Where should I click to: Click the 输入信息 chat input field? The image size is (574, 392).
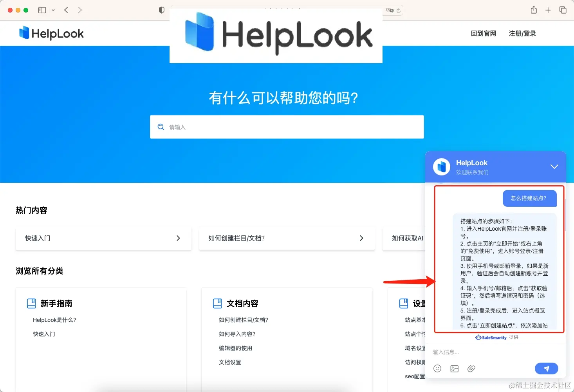click(x=496, y=352)
